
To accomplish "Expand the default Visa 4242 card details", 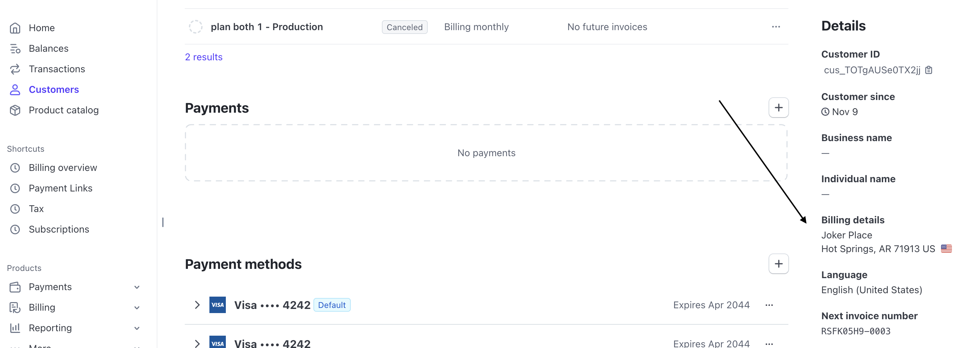I will (197, 304).
